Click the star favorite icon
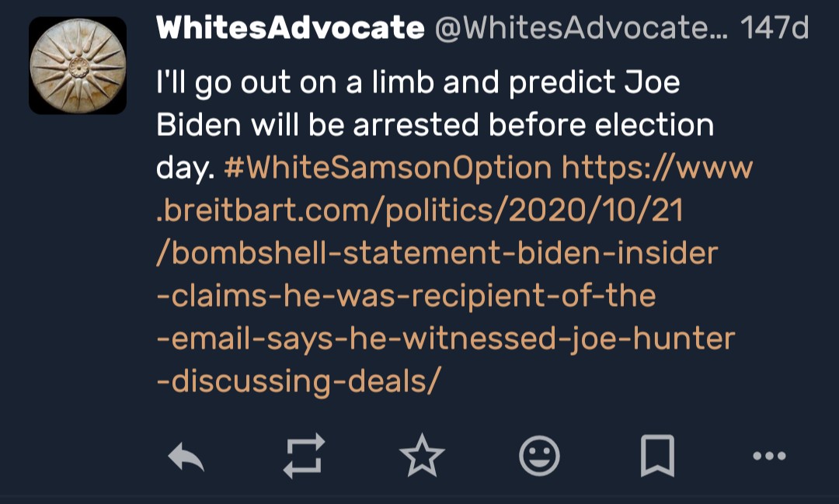Viewport: 839px width, 504px height. (422, 456)
